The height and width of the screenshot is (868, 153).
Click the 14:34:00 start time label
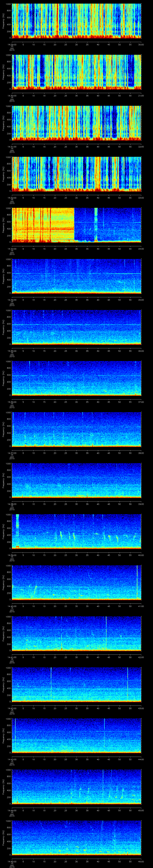tap(12, 300)
